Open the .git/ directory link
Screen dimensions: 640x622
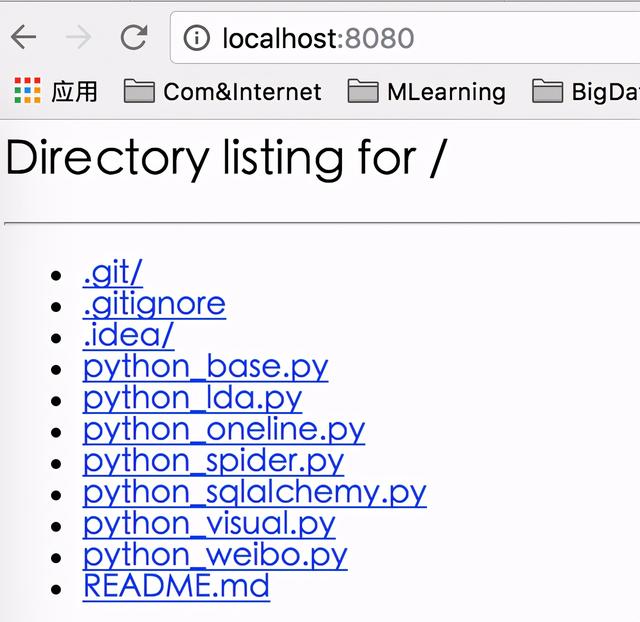[x=112, y=272]
